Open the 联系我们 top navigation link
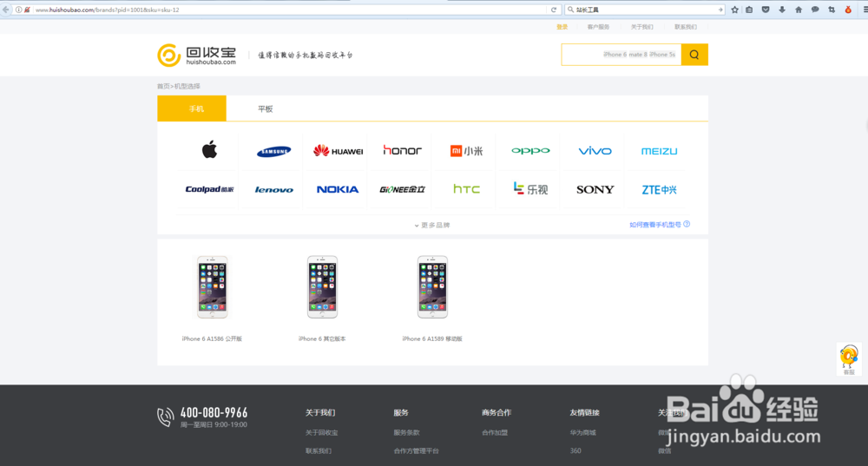This screenshot has width=868, height=466. pyautogui.click(x=686, y=27)
